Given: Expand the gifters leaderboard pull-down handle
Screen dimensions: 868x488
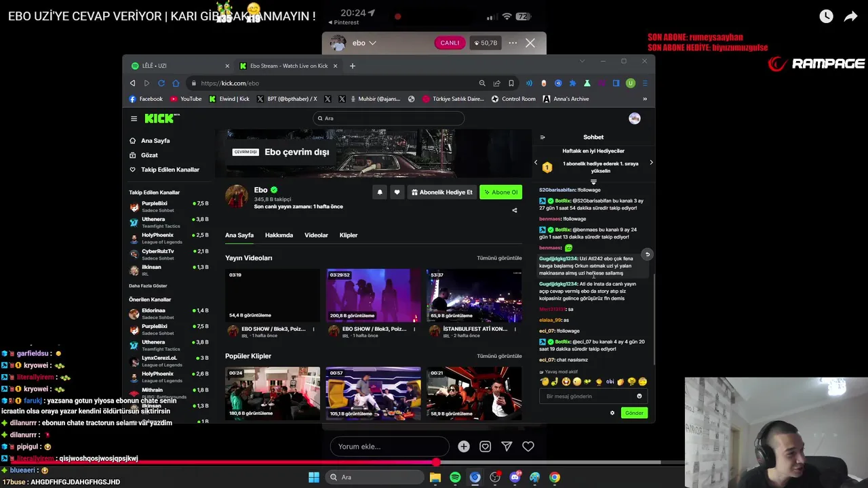Looking at the screenshot, I should pos(593,182).
